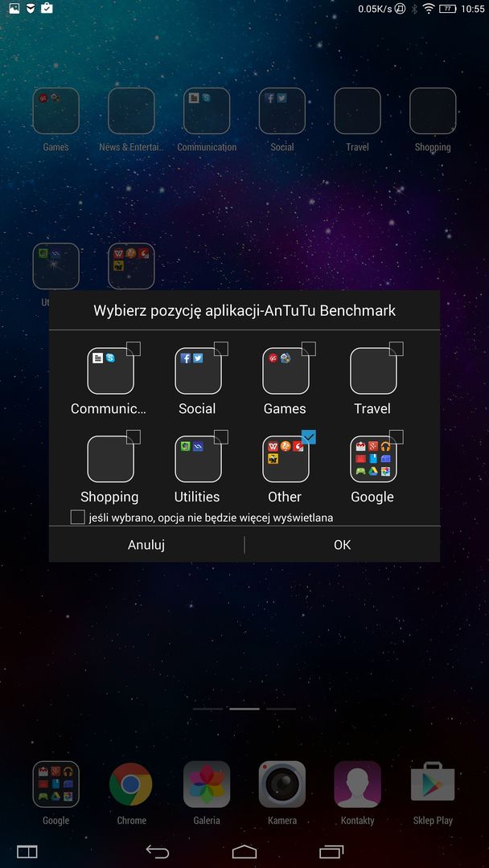Tap the clock showing 10:55

(x=472, y=9)
